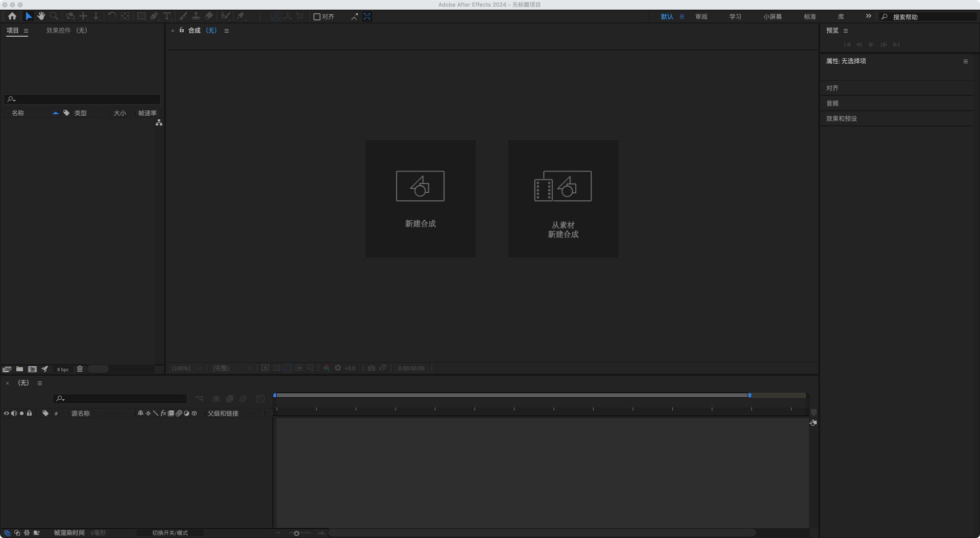Select the Hand tool
The height and width of the screenshot is (538, 980).
[41, 16]
